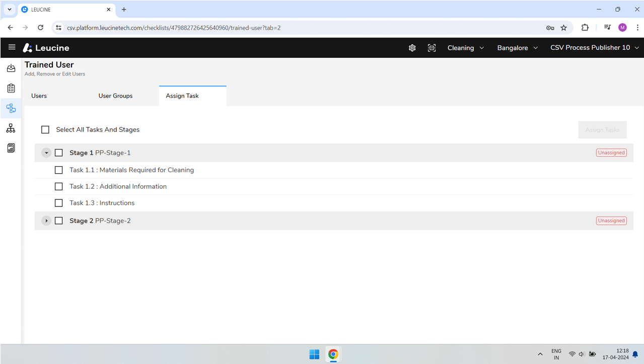Show hidden system tray icons

point(540,354)
